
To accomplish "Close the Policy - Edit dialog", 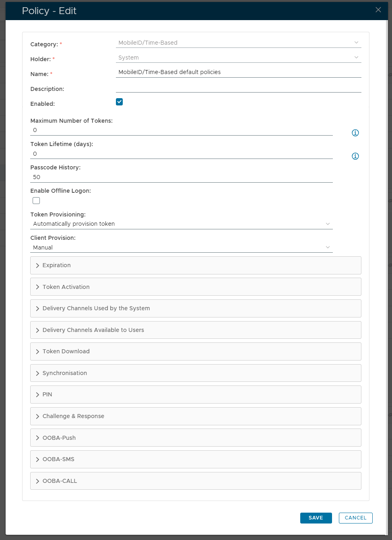I will point(378,10).
